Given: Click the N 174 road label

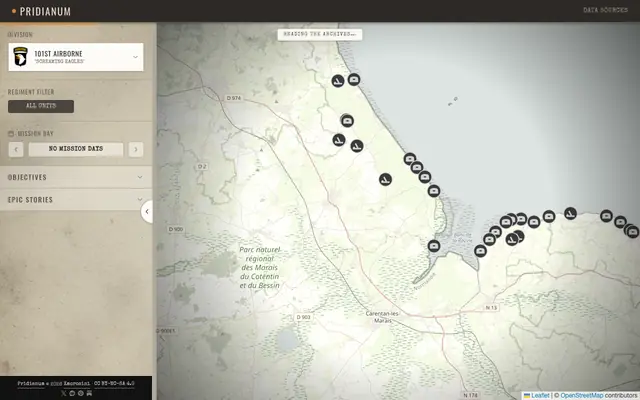Looking at the screenshot, I should 471,395.
